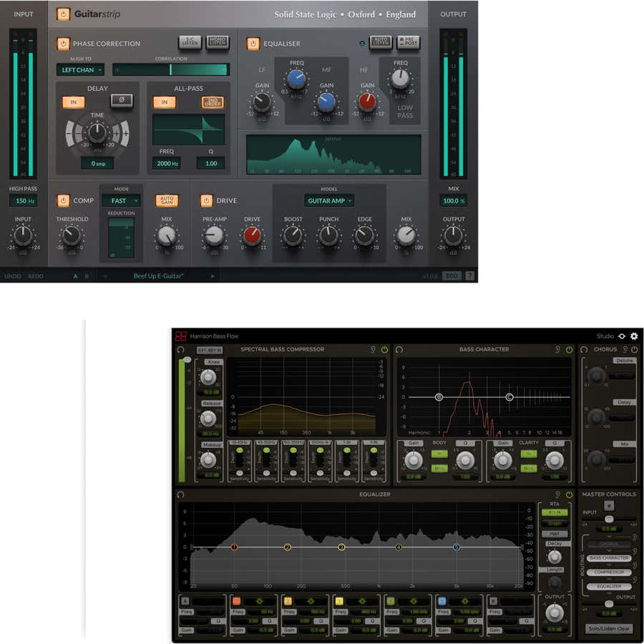Open Harrison Bass Flow settings gear
This screenshot has width=644, height=644.
click(x=634, y=336)
